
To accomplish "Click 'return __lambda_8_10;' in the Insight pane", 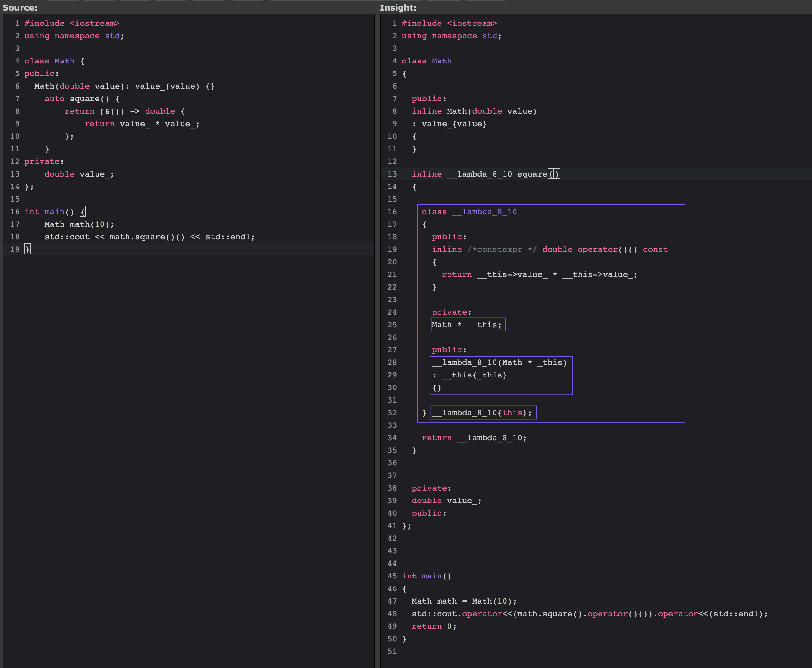I will [x=474, y=438].
